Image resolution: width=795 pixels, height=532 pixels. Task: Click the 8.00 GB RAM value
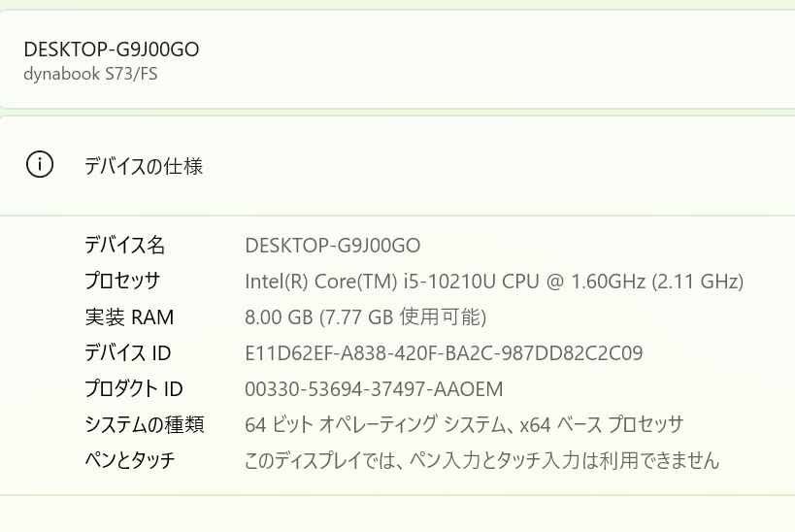click(279, 316)
